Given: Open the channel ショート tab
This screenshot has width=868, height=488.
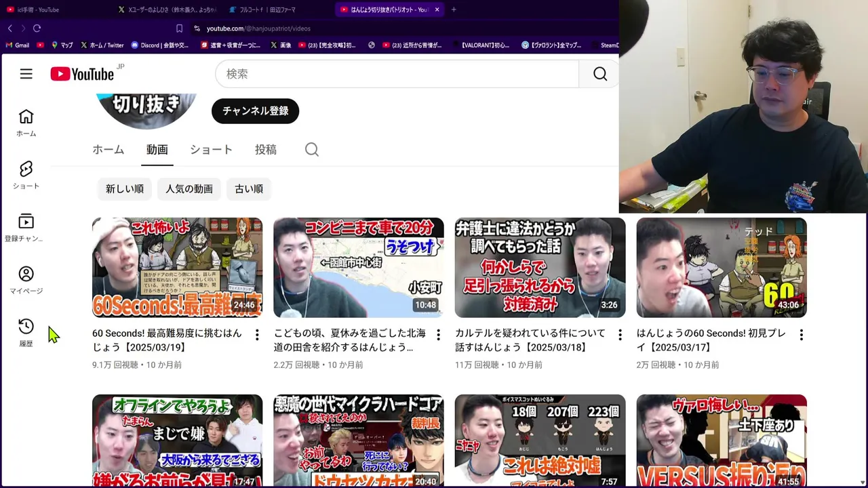Looking at the screenshot, I should [x=211, y=150].
